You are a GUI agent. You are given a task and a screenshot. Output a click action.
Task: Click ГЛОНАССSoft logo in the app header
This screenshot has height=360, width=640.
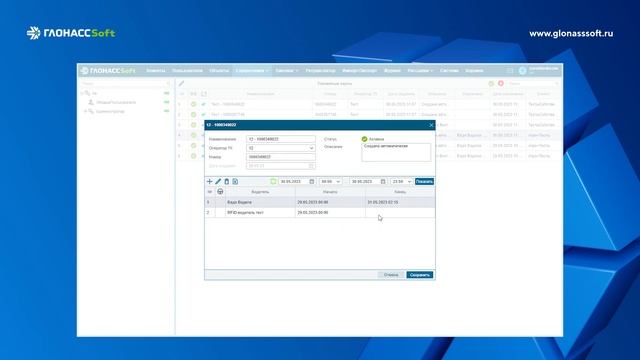click(108, 71)
